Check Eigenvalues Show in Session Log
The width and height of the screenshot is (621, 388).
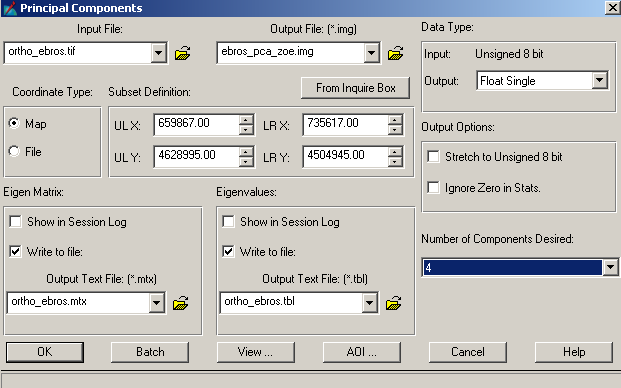[228, 221]
